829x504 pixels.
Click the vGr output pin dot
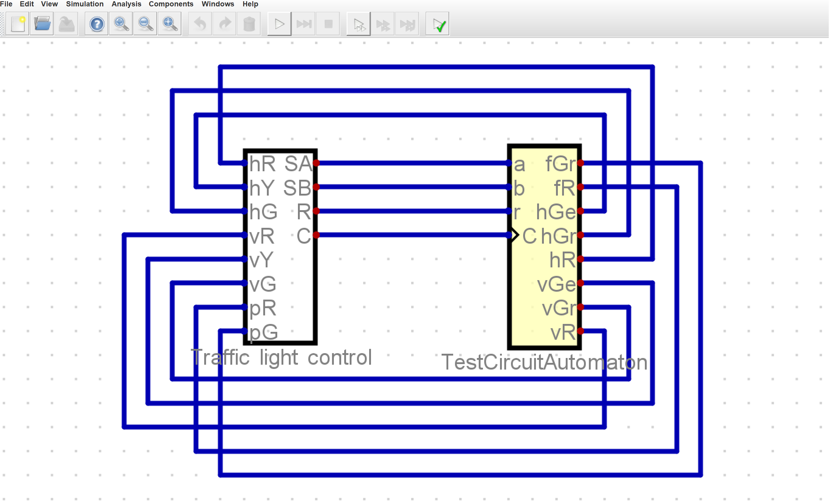point(580,307)
